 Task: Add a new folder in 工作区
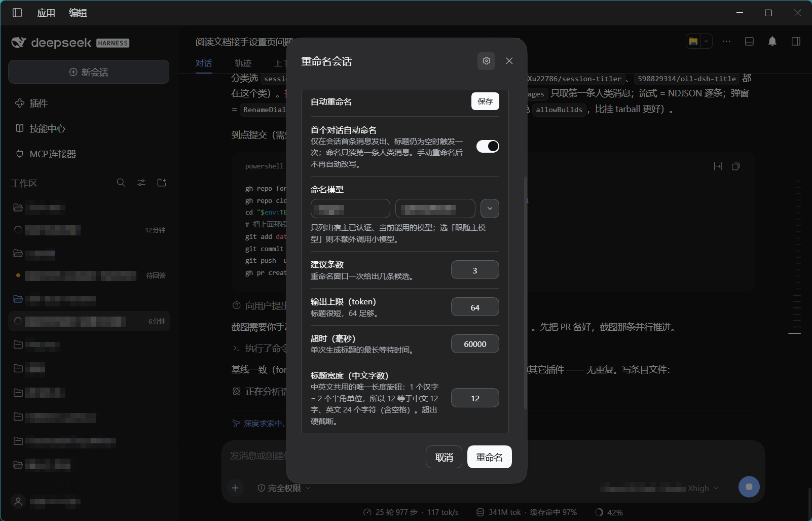162,183
